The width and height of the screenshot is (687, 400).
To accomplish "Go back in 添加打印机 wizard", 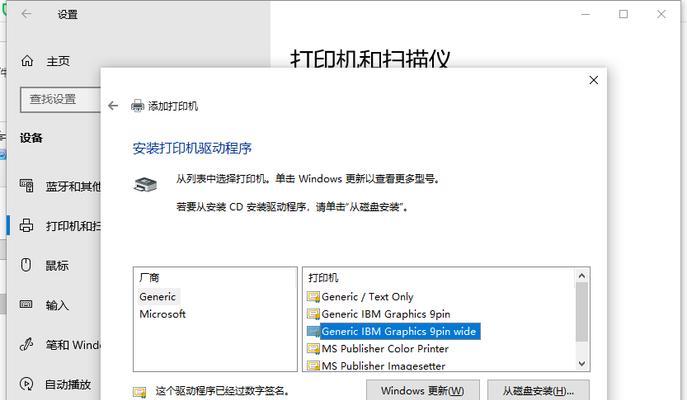I will tap(113, 106).
